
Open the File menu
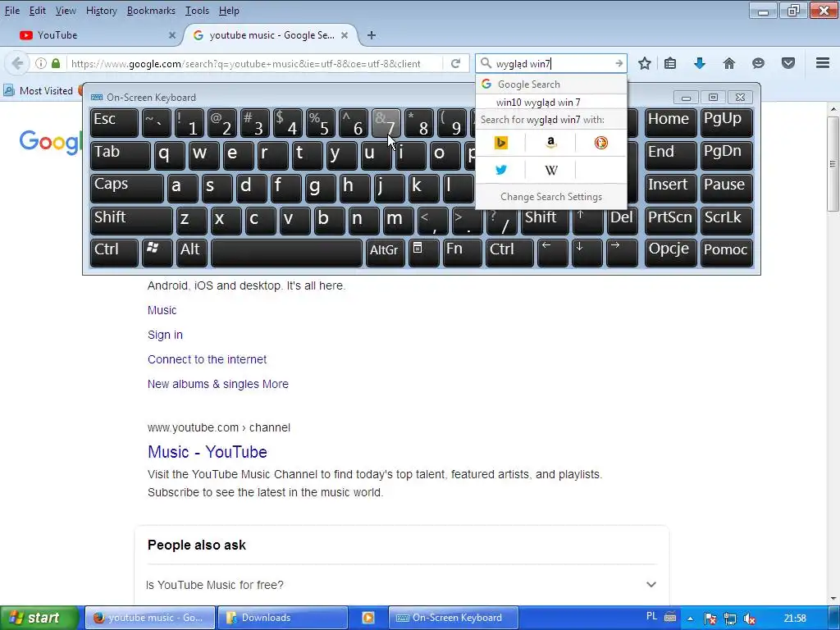(x=12, y=11)
